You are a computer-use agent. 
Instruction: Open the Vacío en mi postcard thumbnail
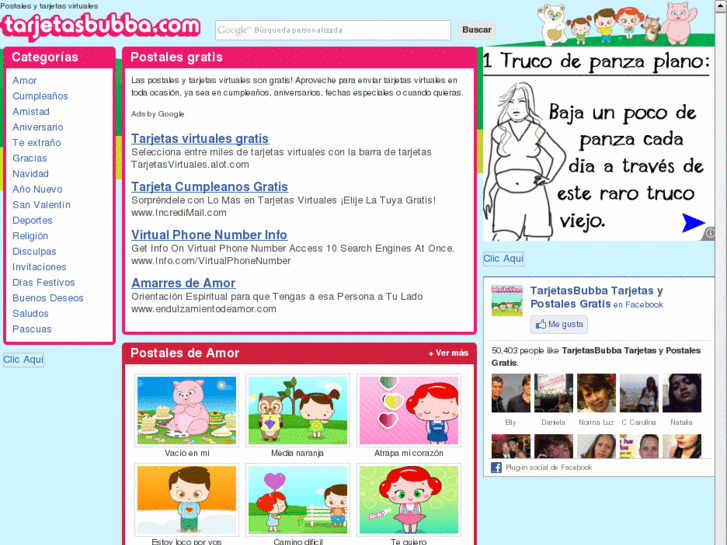[x=186, y=410]
